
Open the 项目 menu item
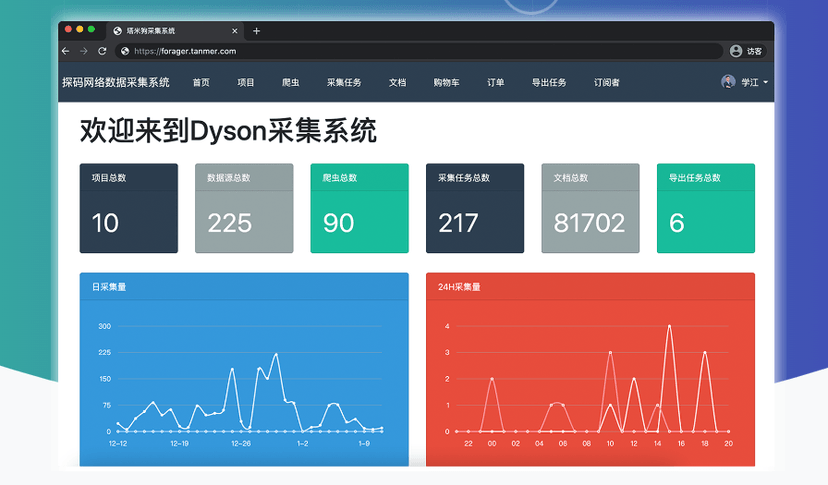pyautogui.click(x=246, y=82)
